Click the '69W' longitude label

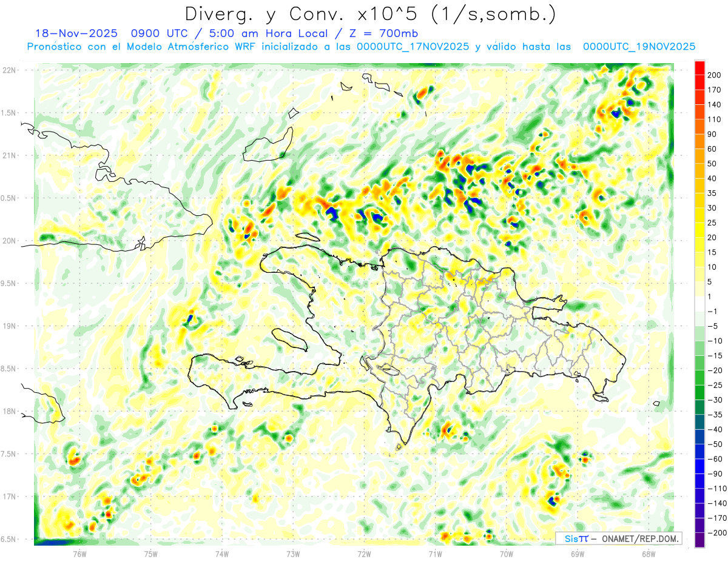click(x=578, y=553)
